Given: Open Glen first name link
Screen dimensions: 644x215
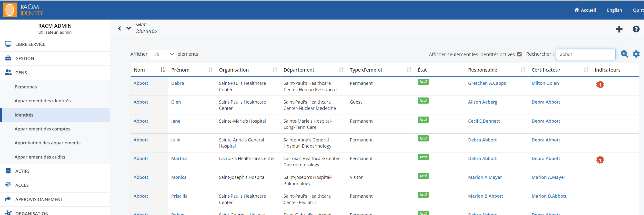Looking at the screenshot, I should 176,102.
